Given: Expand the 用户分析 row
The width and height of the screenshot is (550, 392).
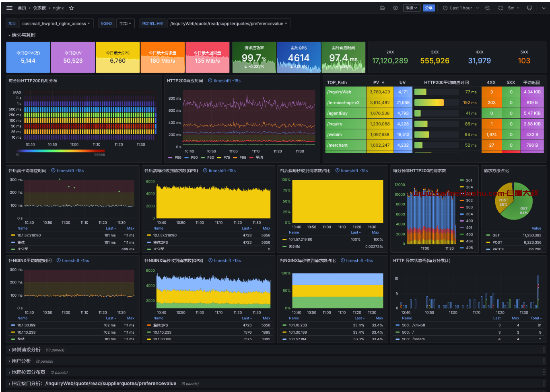Looking at the screenshot, I should tap(20, 361).
